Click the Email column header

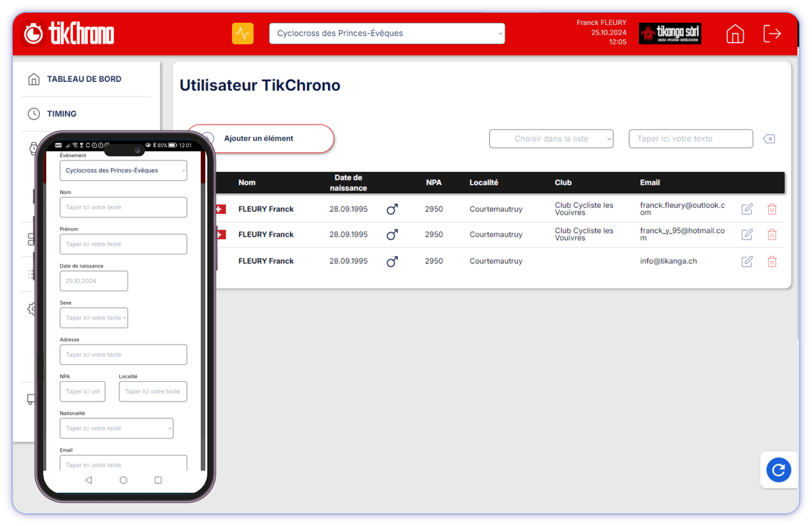tap(650, 183)
